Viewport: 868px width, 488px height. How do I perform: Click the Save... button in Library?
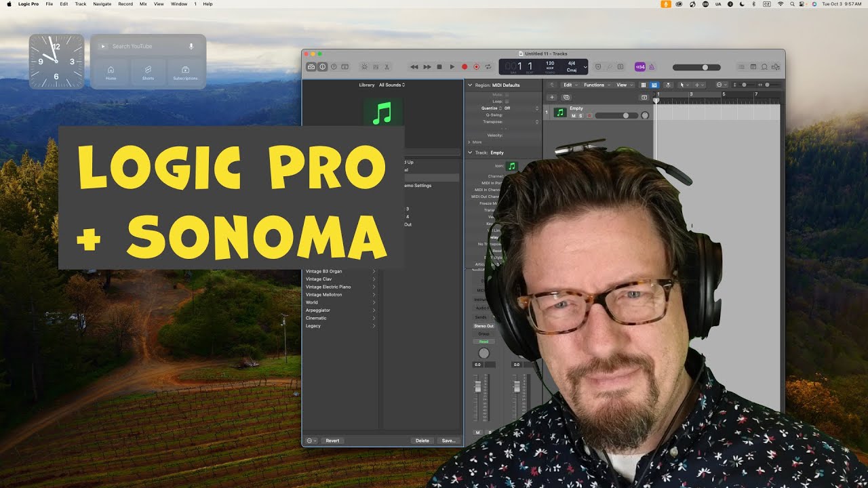tap(448, 441)
